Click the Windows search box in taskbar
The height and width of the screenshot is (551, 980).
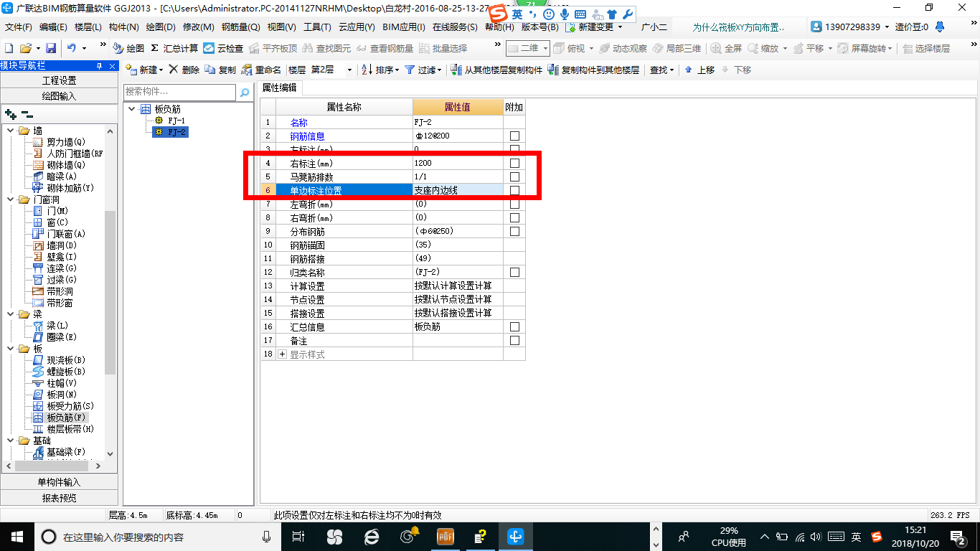(158, 537)
